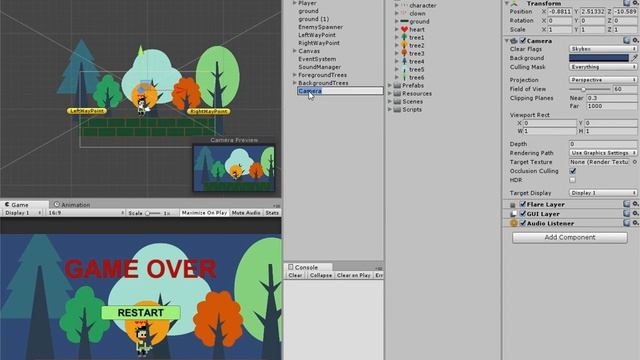This screenshot has height=360, width=640.
Task: Select EnemySpawner in the Hierarchy
Action: click(320, 27)
